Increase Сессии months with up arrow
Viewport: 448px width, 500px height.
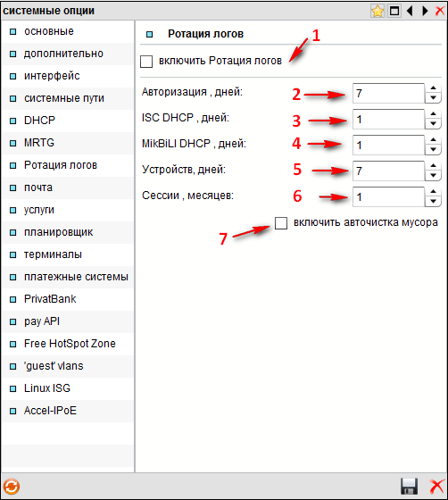[433, 191]
